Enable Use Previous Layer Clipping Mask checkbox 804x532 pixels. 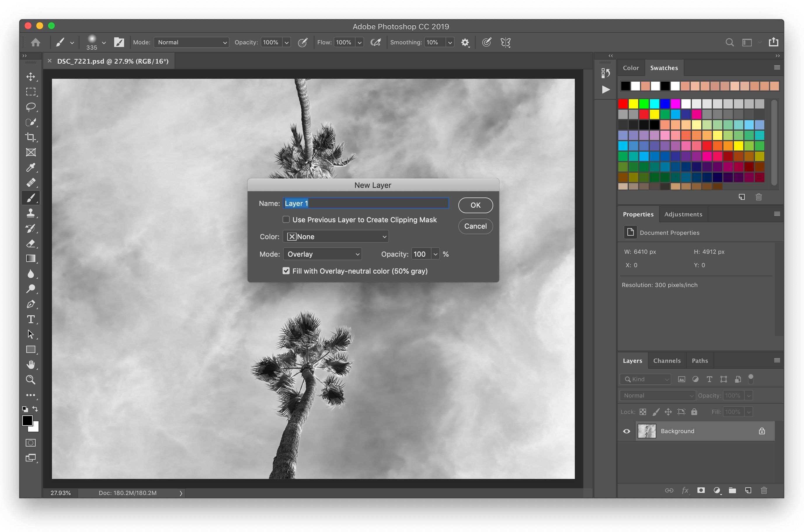click(286, 220)
